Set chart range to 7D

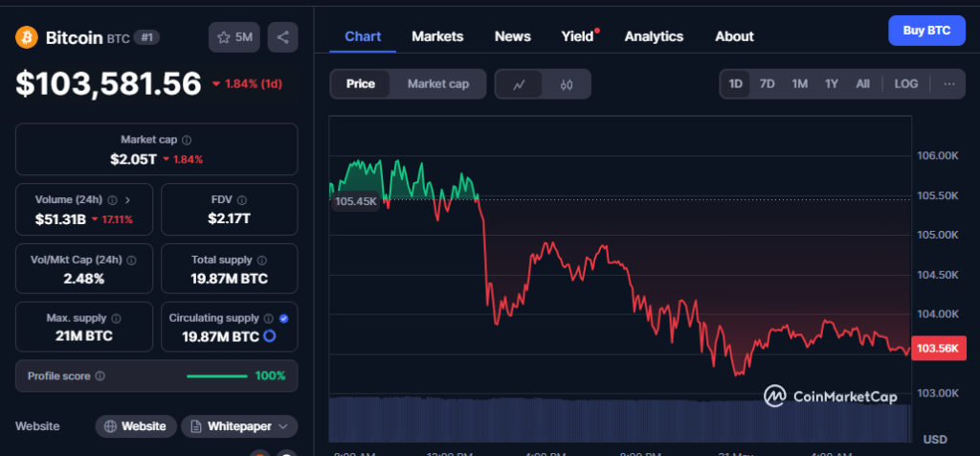coord(767,83)
